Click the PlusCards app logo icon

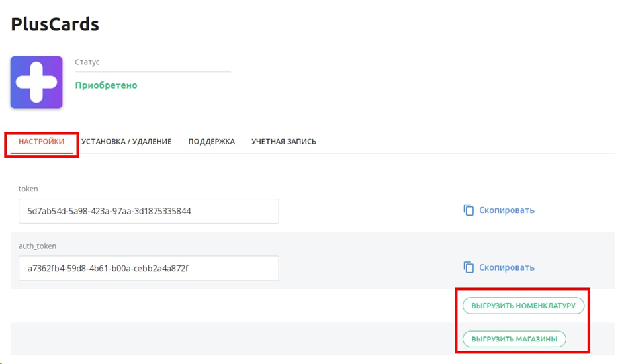pyautogui.click(x=36, y=82)
